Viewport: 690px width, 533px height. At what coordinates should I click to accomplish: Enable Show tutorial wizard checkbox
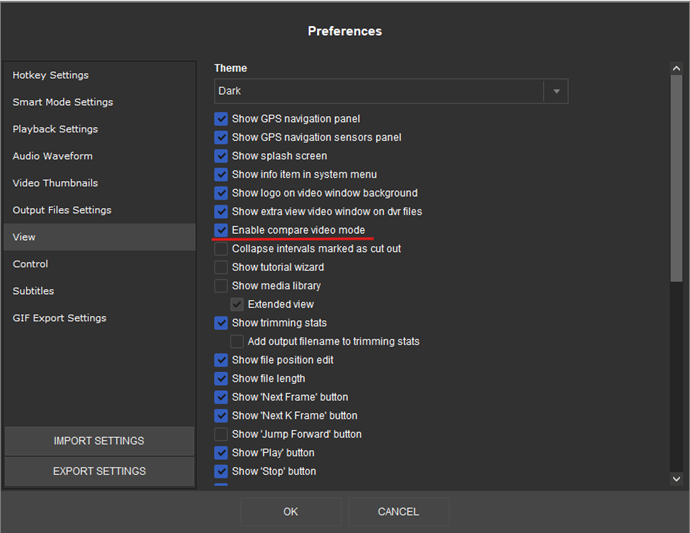click(x=221, y=267)
